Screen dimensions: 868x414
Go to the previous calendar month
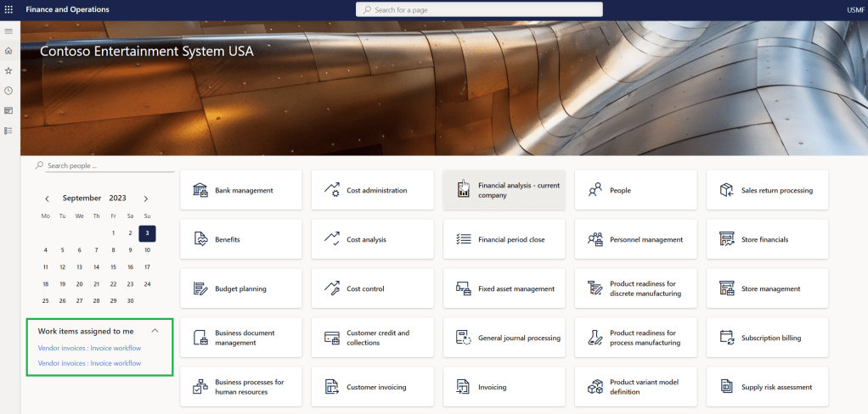47,199
